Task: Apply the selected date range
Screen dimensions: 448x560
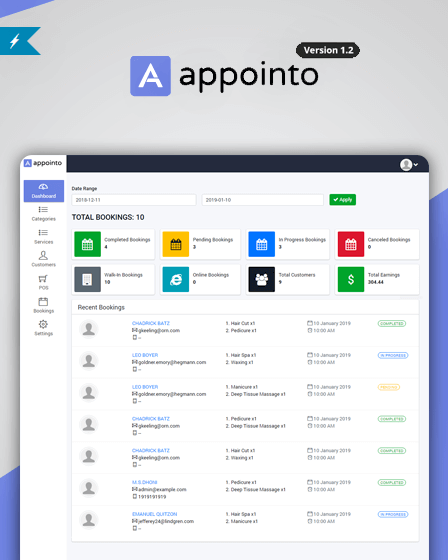Action: coord(343,200)
